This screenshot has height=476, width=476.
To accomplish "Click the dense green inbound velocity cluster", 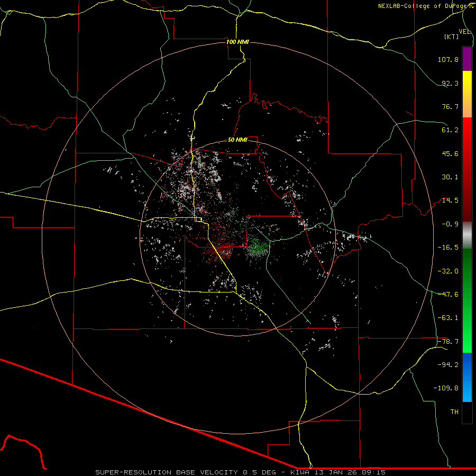I will pyautogui.click(x=258, y=246).
